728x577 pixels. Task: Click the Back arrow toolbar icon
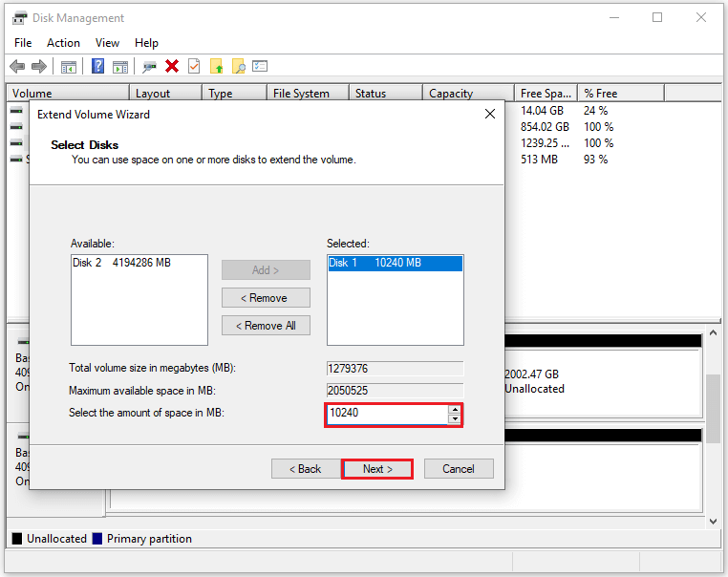coord(17,66)
